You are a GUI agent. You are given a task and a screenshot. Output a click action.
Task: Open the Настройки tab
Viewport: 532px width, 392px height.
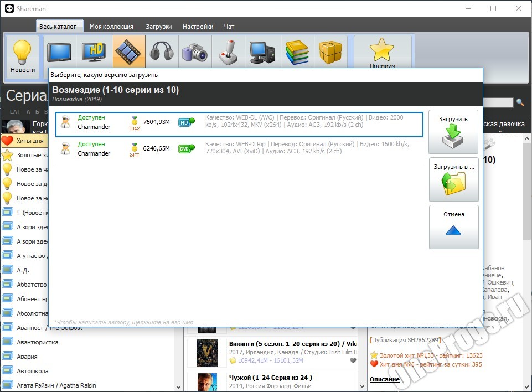coord(198,27)
